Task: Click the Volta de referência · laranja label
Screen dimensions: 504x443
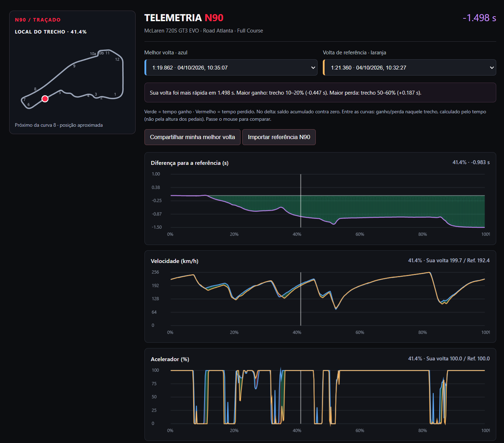Action: click(354, 53)
